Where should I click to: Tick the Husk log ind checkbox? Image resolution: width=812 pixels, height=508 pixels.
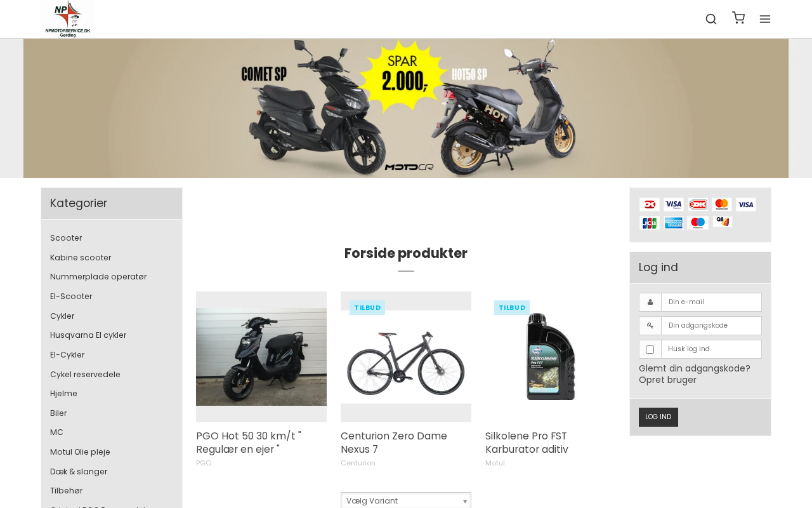coord(650,349)
